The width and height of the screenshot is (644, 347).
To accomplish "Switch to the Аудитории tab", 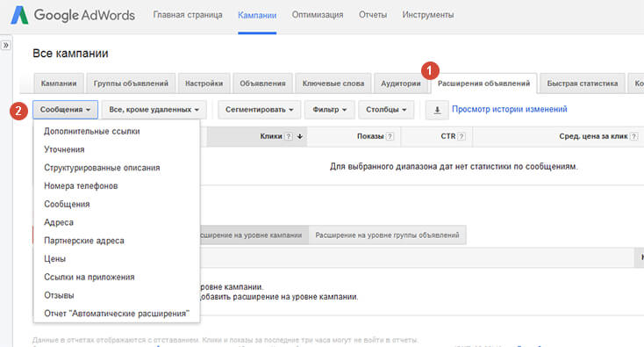I will [401, 83].
